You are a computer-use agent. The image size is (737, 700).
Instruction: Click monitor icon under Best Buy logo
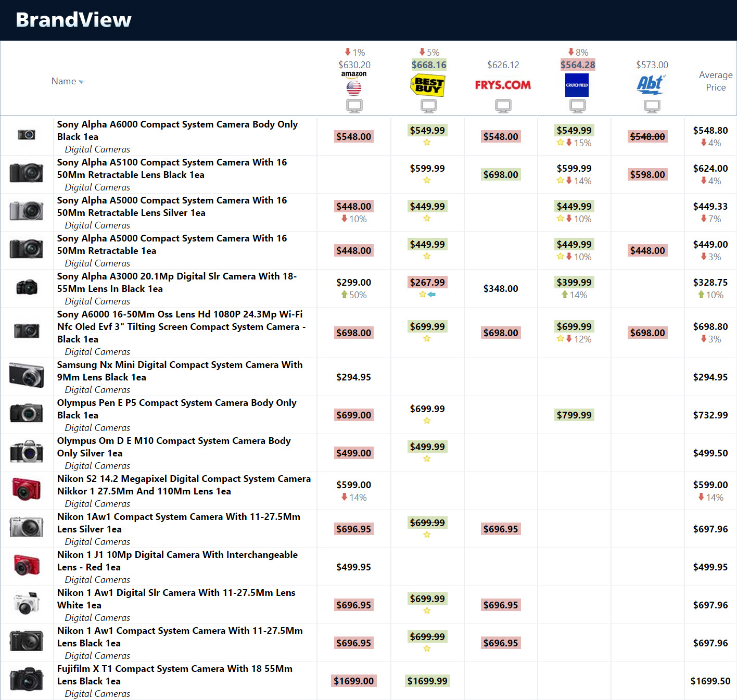(x=429, y=106)
